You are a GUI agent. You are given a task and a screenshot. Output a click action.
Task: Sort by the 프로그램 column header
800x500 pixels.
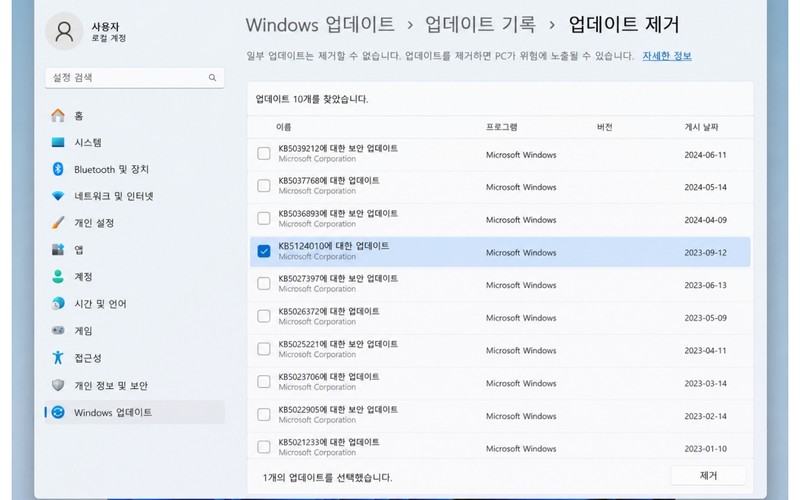tap(502, 127)
